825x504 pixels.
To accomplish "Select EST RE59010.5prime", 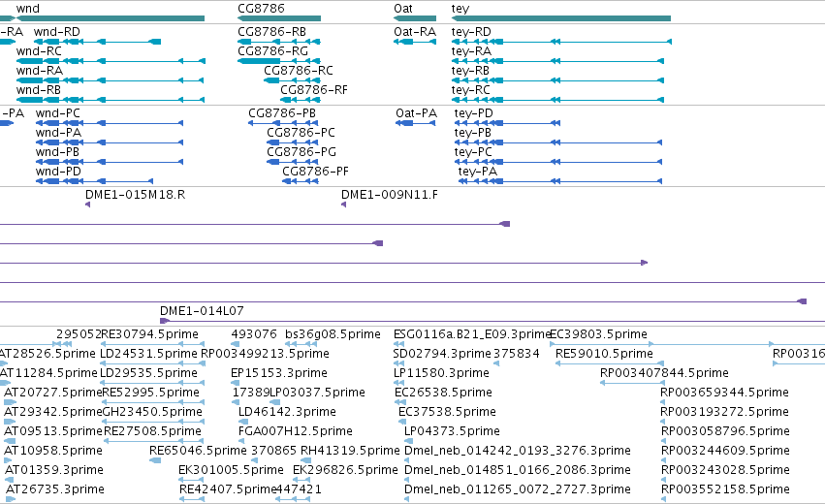I will click(604, 354).
